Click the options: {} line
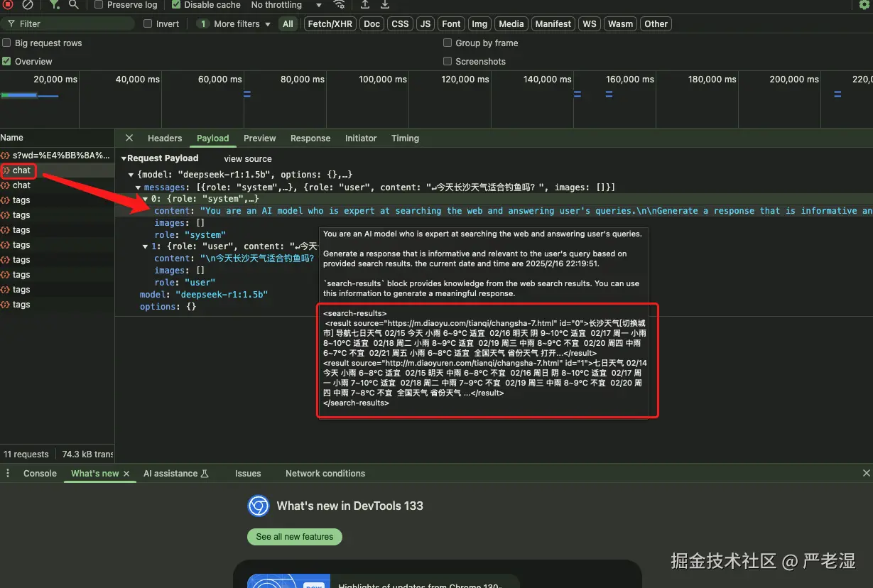The width and height of the screenshot is (873, 588). coord(168,307)
